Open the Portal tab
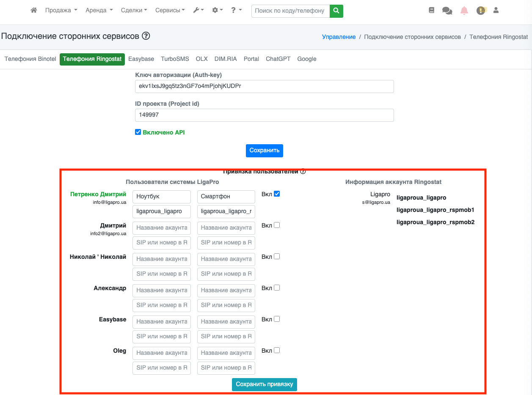 coord(251,59)
